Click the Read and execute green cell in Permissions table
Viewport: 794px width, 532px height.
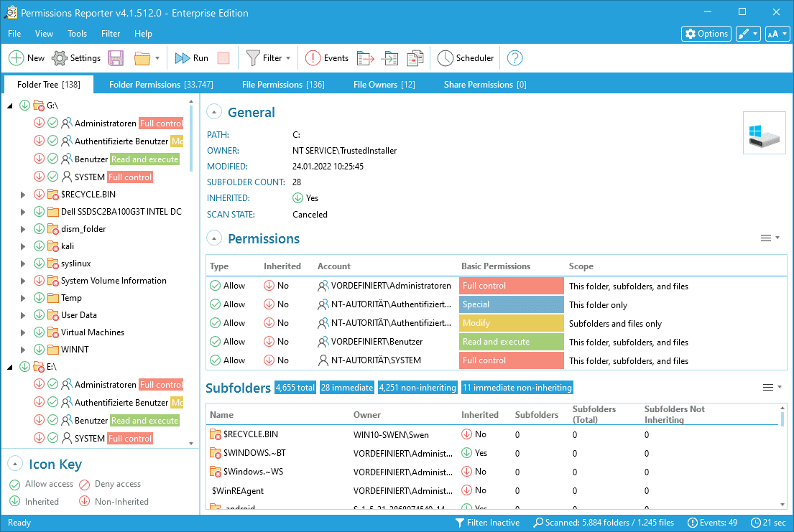(x=512, y=342)
